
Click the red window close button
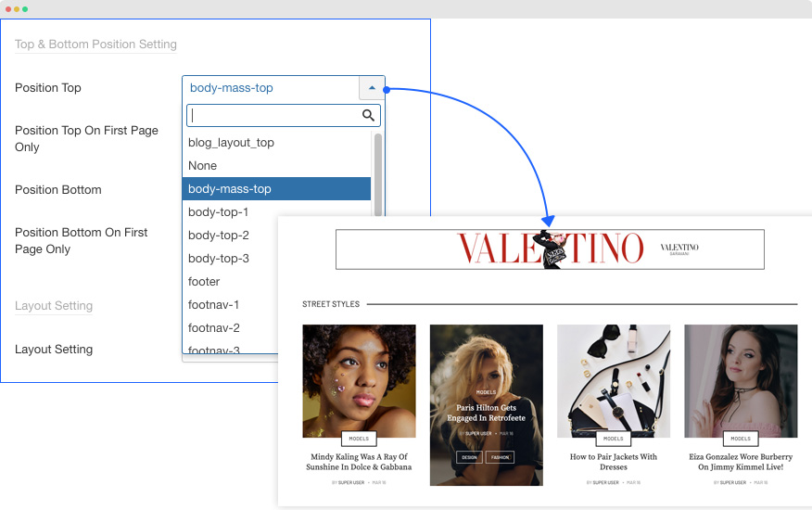(x=7, y=9)
